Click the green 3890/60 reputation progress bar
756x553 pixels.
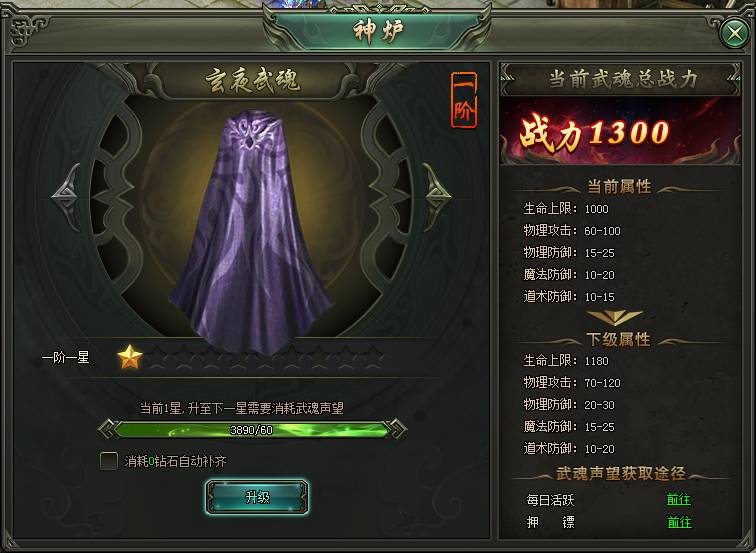click(x=252, y=429)
